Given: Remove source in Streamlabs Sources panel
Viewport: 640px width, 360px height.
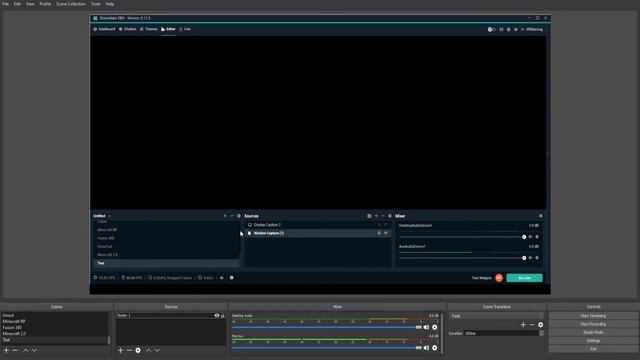Looking at the screenshot, I should click(383, 216).
